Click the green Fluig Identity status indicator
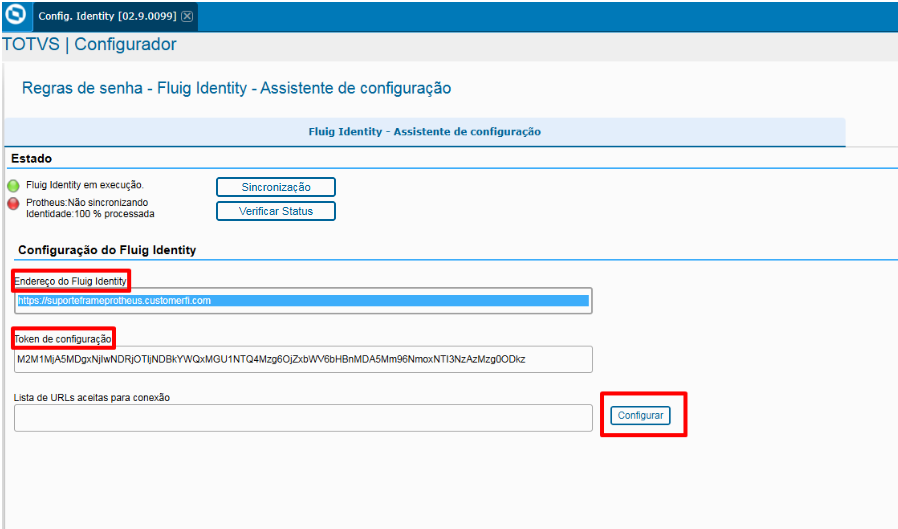The width and height of the screenshot is (898, 529). [x=13, y=185]
